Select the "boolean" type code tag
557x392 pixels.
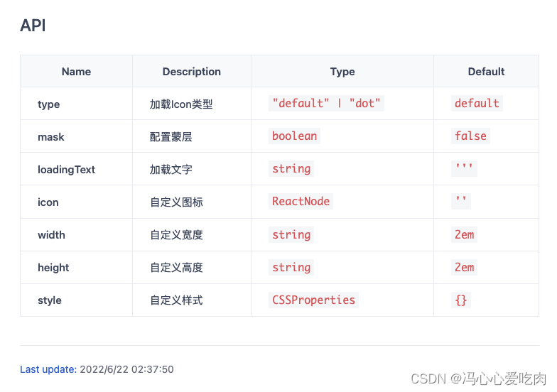[x=294, y=136]
